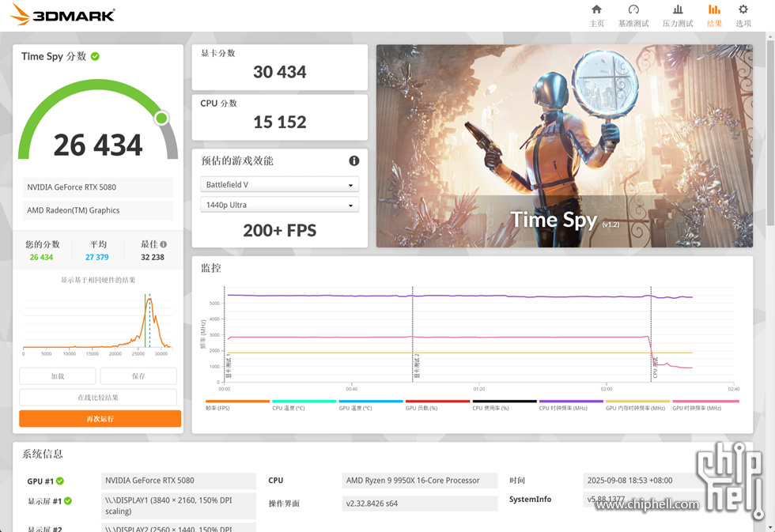The width and height of the screenshot is (775, 532).
Task: Click the green check beside Time Spy 分数
Action: [96, 56]
